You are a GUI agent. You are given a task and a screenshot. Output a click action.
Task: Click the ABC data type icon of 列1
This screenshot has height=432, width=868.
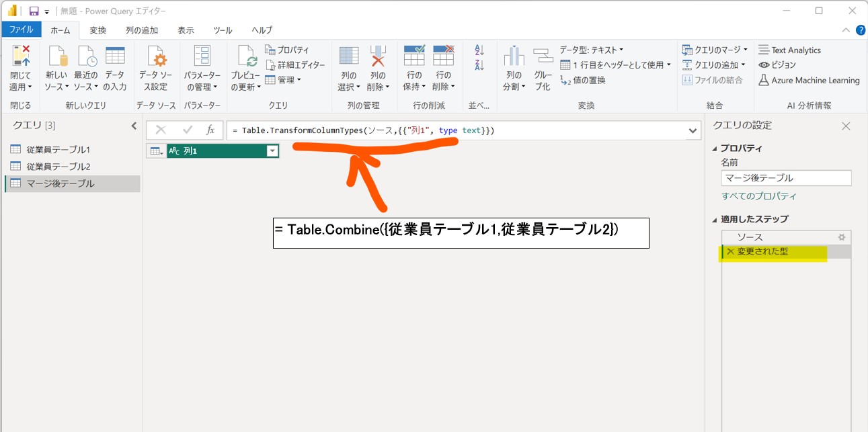[174, 151]
